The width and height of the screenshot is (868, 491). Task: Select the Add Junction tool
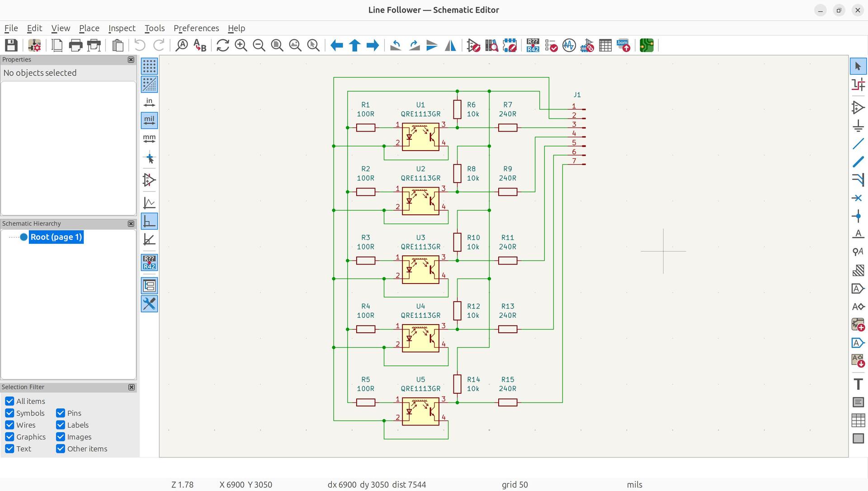pos(858,216)
